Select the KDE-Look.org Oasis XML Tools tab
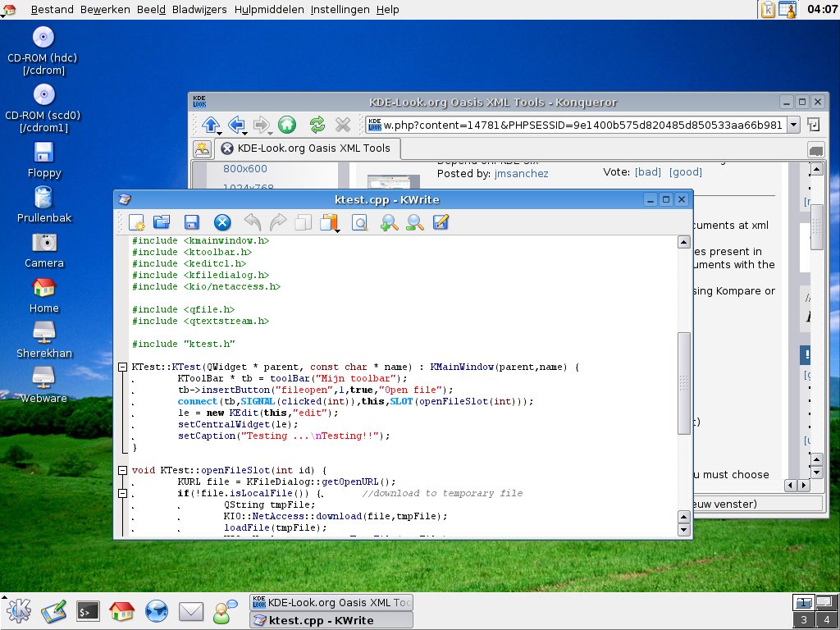This screenshot has width=840, height=630. (307, 148)
